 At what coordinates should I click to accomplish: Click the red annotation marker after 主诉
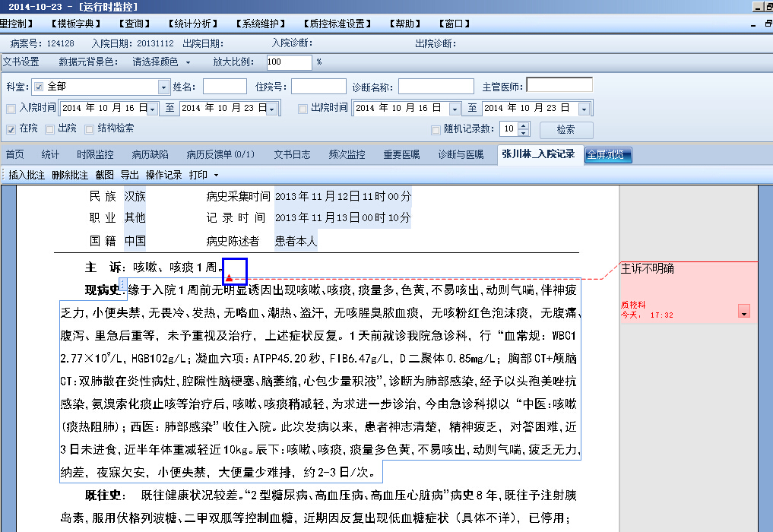pyautogui.click(x=229, y=277)
